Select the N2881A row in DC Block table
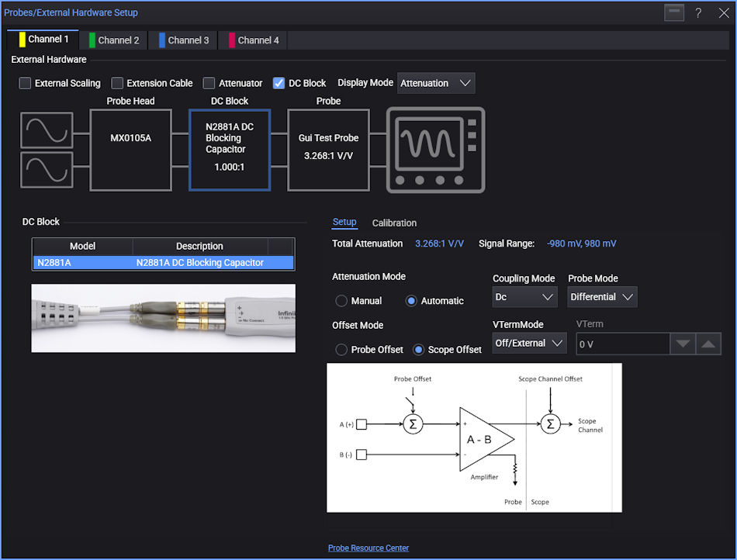737x560 pixels. pos(163,263)
